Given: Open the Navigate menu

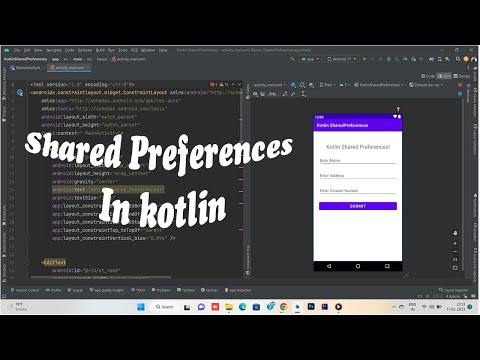Looking at the screenshot, I should (54, 50).
